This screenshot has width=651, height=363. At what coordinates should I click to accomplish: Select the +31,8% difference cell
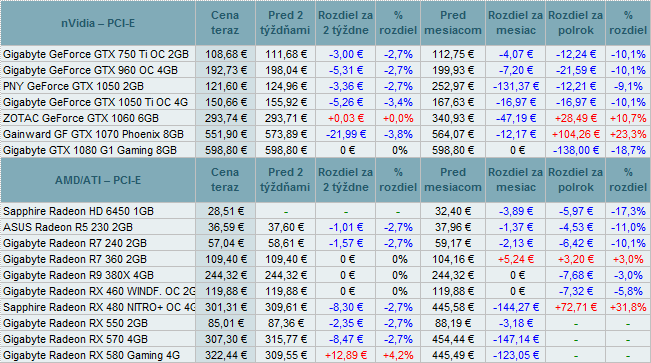(628, 307)
